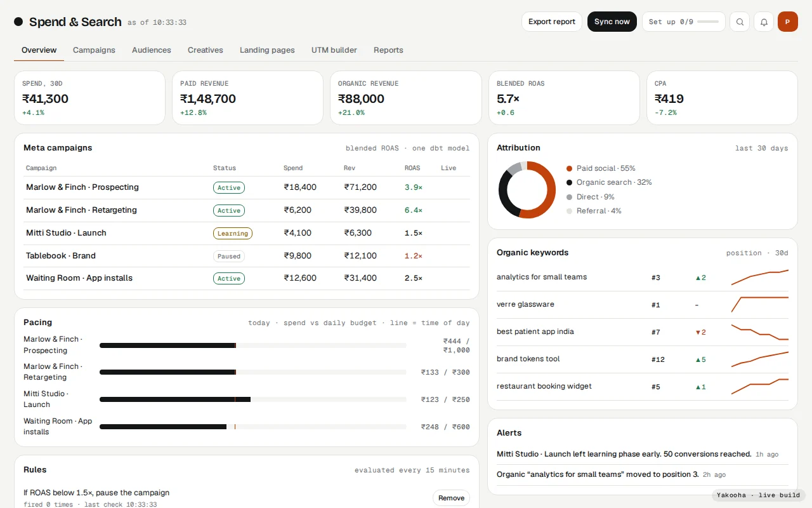Click the up-5 position change indicator
The width and height of the screenshot is (812, 508).
(x=700, y=359)
